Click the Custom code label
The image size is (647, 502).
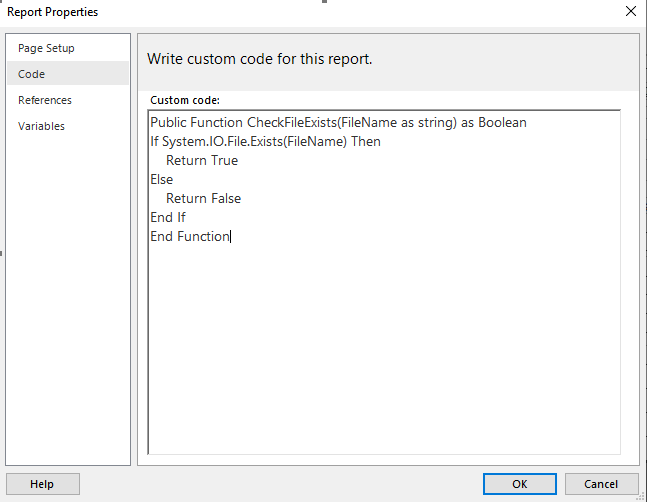coord(185,100)
